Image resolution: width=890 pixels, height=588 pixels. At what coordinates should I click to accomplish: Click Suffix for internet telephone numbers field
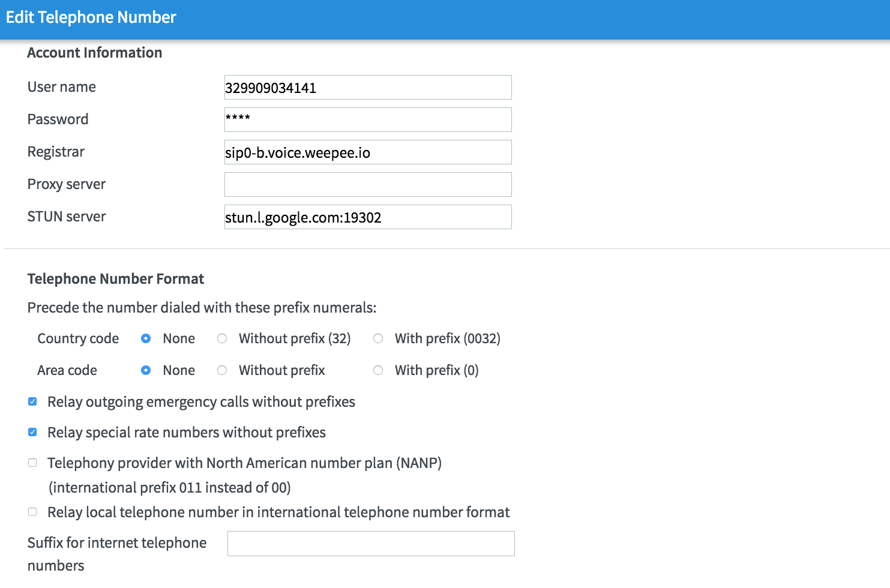coord(370,544)
